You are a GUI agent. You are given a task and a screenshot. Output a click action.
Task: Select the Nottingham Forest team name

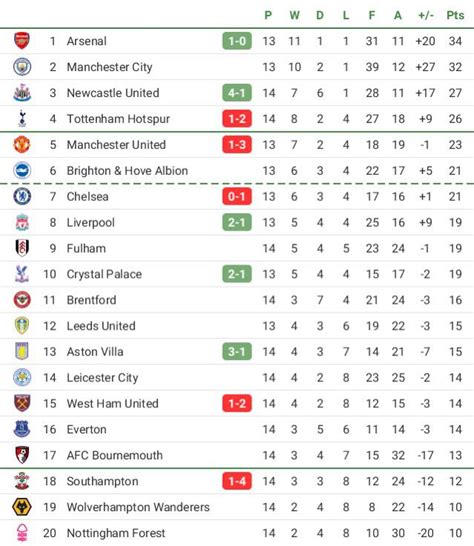(116, 533)
